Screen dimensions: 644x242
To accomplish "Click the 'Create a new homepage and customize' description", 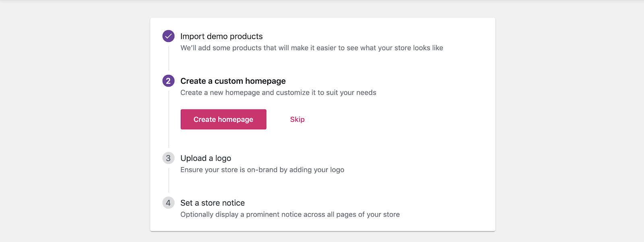I will (x=278, y=93).
